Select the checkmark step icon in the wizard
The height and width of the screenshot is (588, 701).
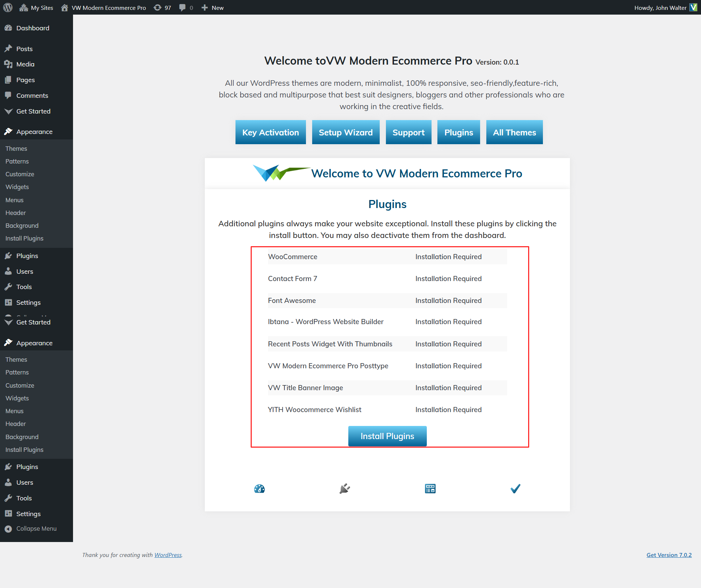tap(516, 489)
